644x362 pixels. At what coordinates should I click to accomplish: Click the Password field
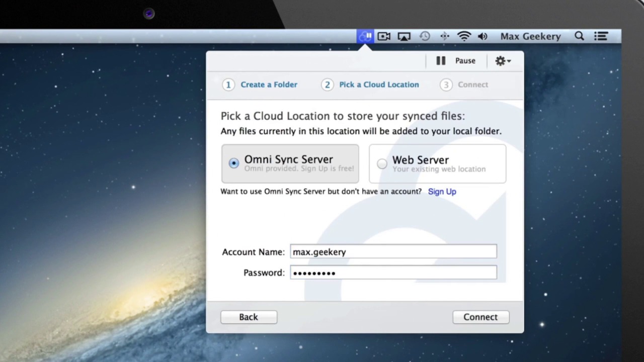click(x=393, y=273)
